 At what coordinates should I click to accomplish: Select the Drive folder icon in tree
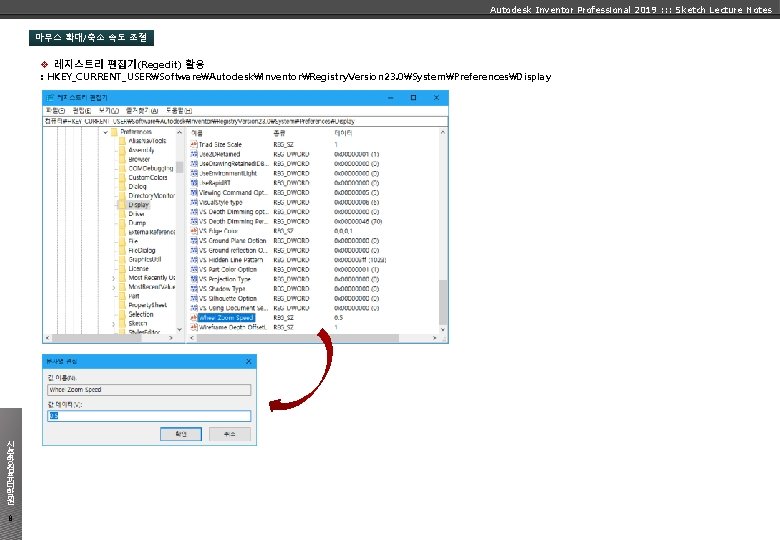122,214
